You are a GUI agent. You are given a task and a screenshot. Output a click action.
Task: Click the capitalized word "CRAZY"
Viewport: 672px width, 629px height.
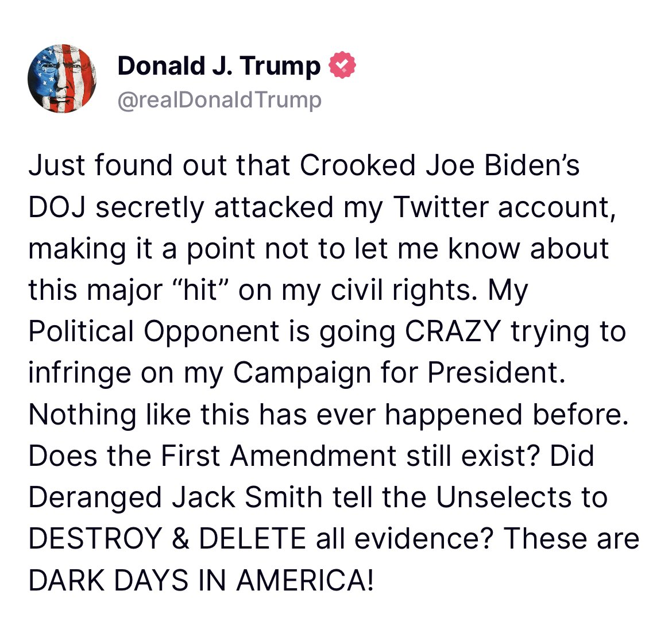click(x=453, y=331)
